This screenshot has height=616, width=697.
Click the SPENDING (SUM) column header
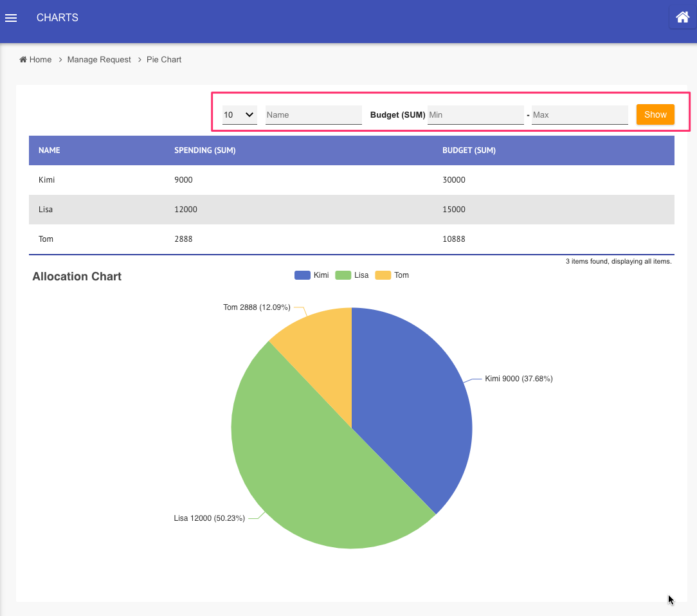pyautogui.click(x=204, y=150)
